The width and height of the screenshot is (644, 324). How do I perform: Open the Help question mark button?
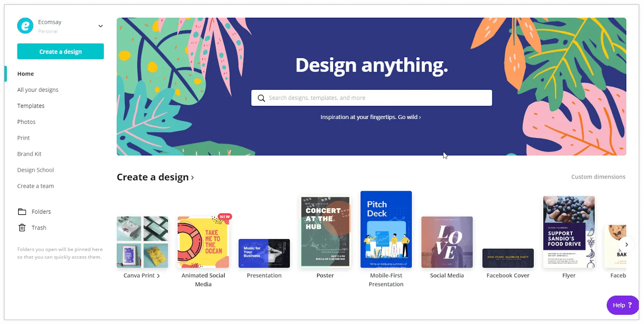[x=623, y=305]
